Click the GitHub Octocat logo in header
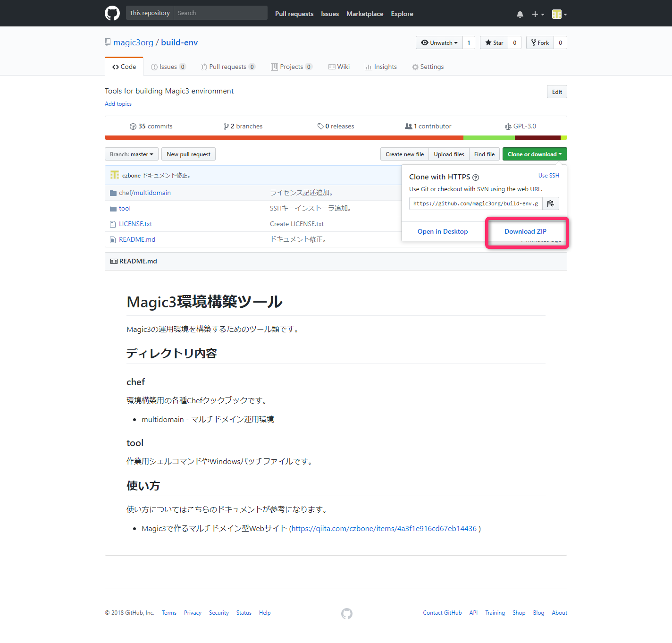672x643 pixels. pos(112,13)
